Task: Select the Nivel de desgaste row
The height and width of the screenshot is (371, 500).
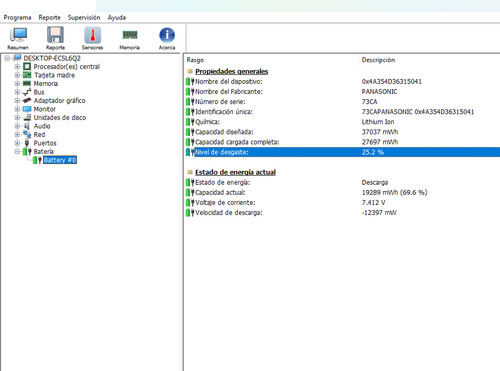Action: [x=342, y=152]
